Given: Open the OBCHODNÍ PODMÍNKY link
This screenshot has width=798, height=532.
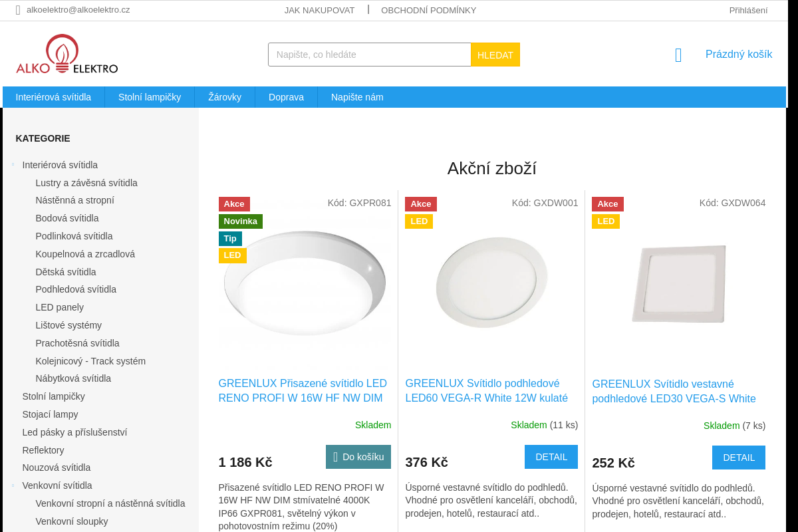Looking at the screenshot, I should point(428,10).
